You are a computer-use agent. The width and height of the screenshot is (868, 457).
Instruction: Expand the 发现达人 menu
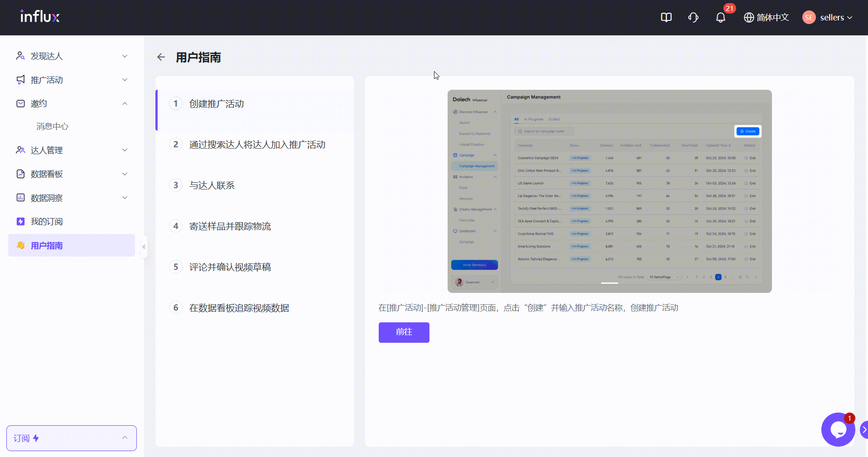[72, 56]
